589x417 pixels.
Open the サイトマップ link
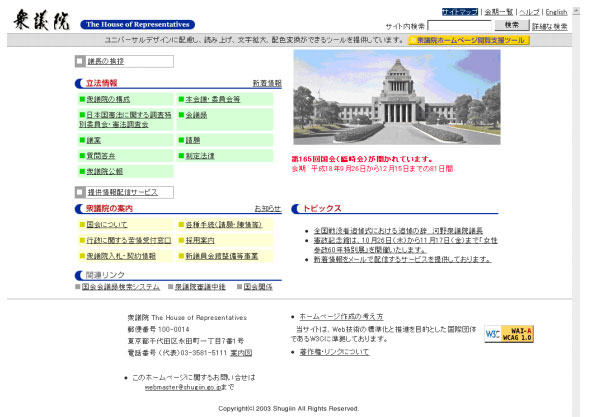pos(460,12)
